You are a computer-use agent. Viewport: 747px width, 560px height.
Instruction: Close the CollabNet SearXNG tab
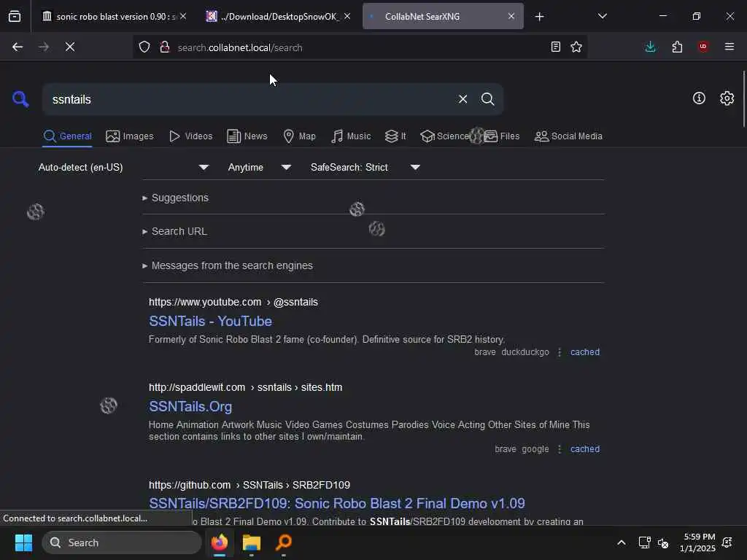[x=511, y=16]
